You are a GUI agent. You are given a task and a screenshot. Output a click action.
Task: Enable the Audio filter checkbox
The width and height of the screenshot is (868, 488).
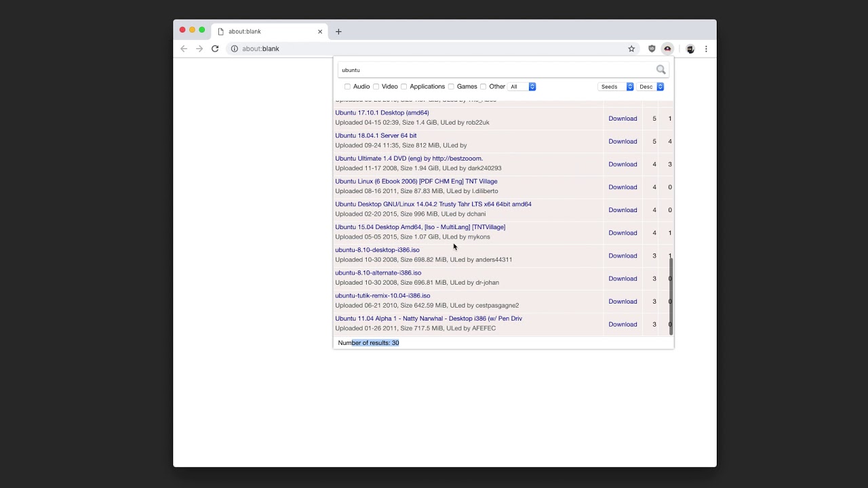(x=347, y=87)
